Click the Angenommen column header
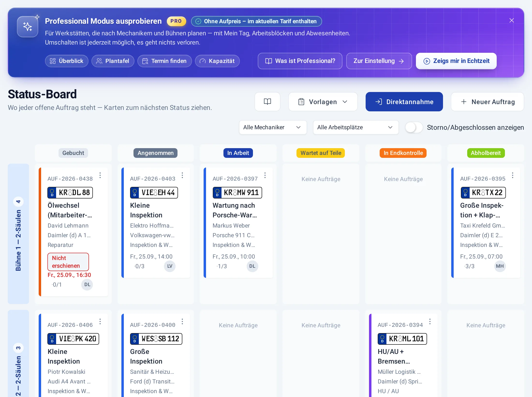The width and height of the screenshot is (532, 397). point(155,153)
